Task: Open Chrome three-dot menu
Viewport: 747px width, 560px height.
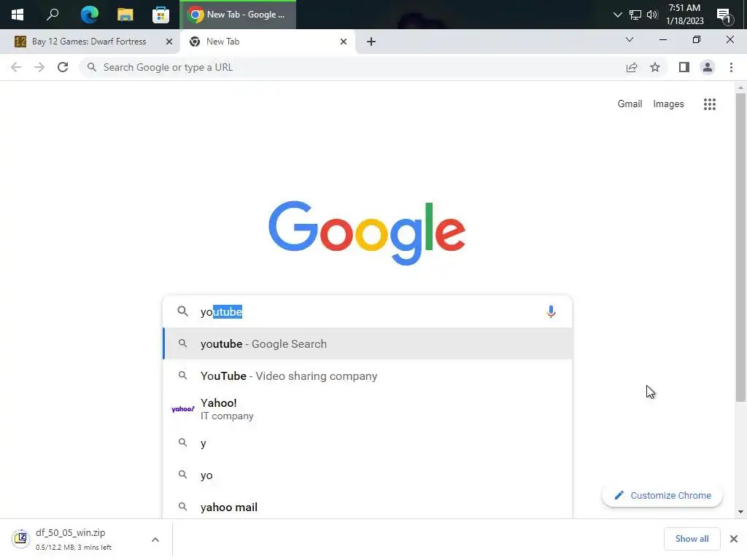Action: click(x=731, y=67)
